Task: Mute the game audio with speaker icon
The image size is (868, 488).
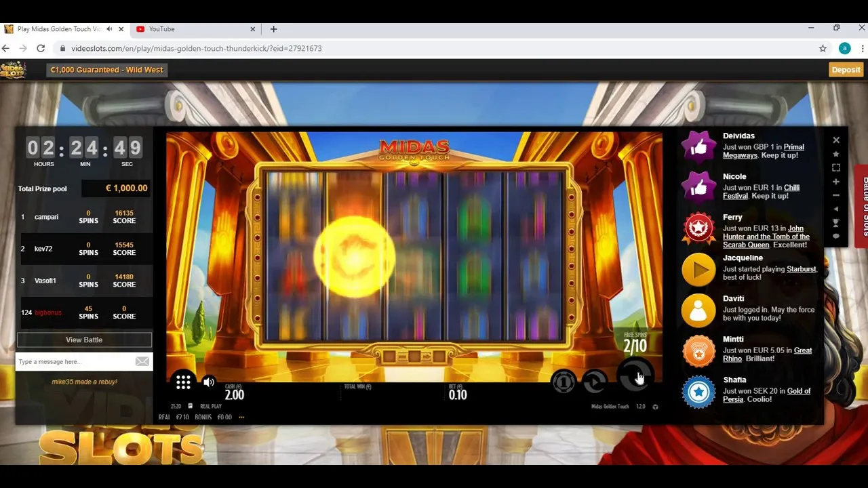Action: coord(208,382)
